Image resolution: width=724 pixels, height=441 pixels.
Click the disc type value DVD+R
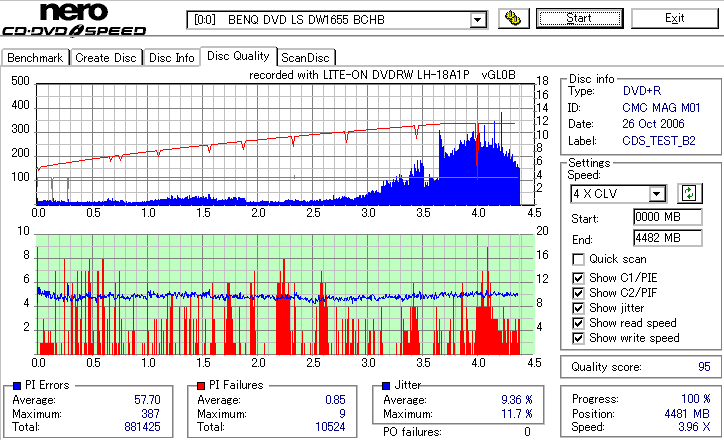642,91
